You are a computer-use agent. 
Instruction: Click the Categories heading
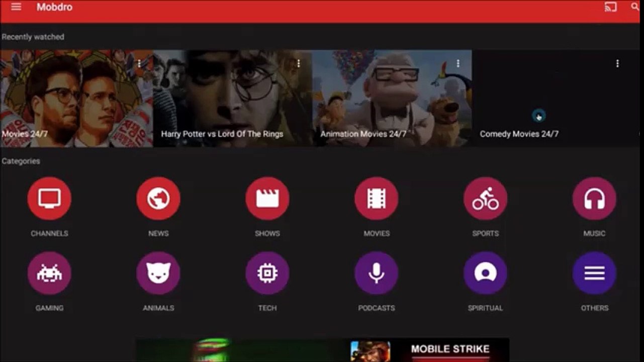click(21, 161)
